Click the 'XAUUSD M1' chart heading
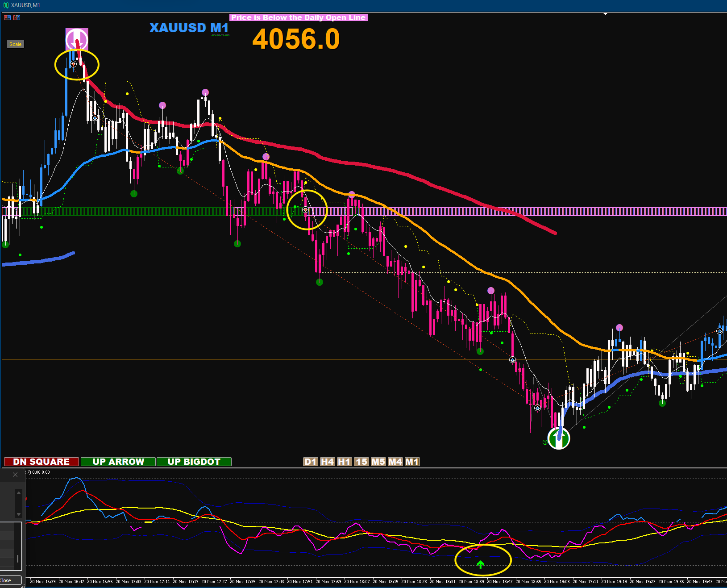Screen dimensions: 727x588 pos(189,28)
